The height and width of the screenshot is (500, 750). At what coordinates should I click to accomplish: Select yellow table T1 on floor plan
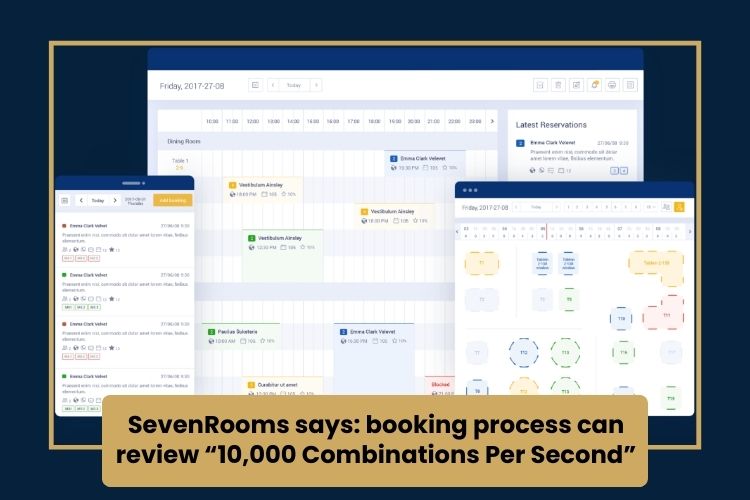coord(482,263)
